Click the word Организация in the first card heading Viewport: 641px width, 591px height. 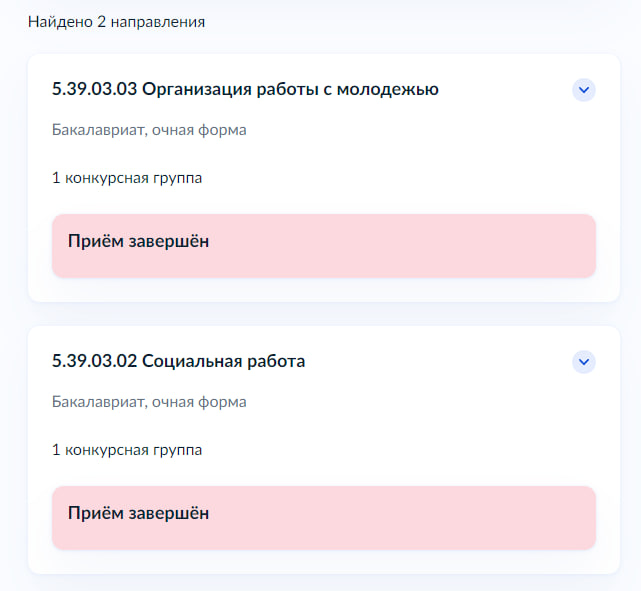point(197,90)
